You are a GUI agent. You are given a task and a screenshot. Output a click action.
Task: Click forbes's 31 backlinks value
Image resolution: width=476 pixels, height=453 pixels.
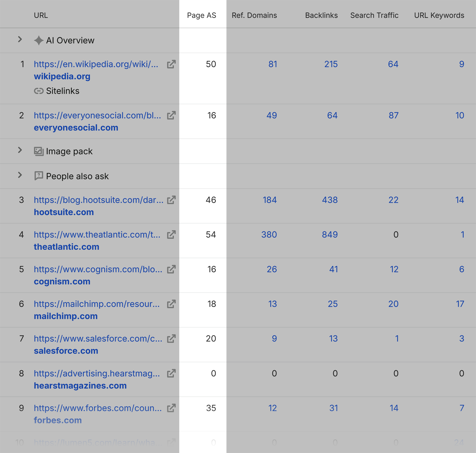pyautogui.click(x=333, y=408)
